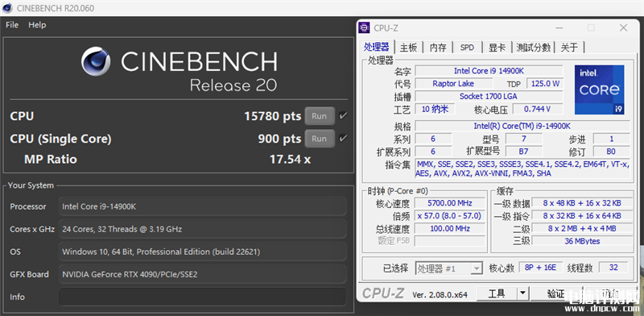The height and width of the screenshot is (316, 644).
Task: Switch to the 关于 tab in CPU-Z
Action: pyautogui.click(x=569, y=48)
